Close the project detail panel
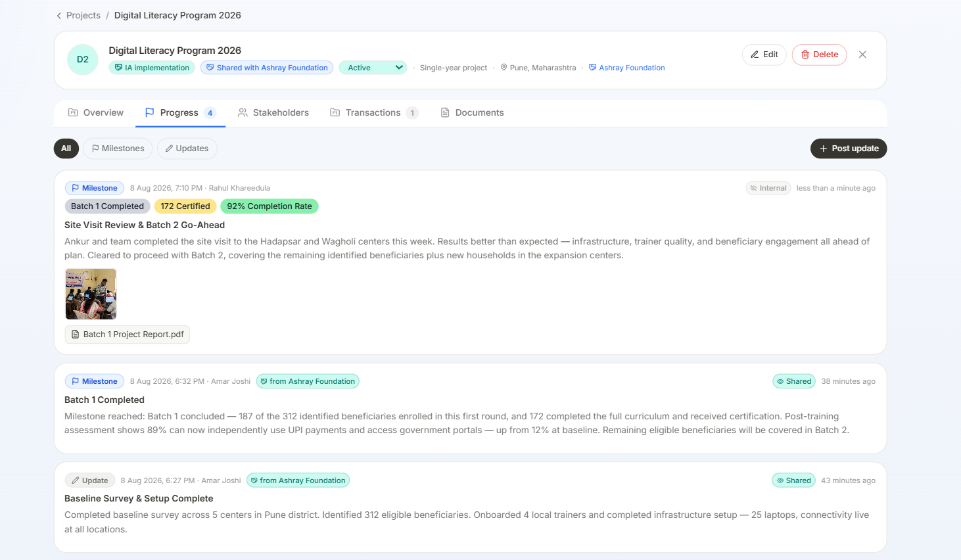 (862, 55)
